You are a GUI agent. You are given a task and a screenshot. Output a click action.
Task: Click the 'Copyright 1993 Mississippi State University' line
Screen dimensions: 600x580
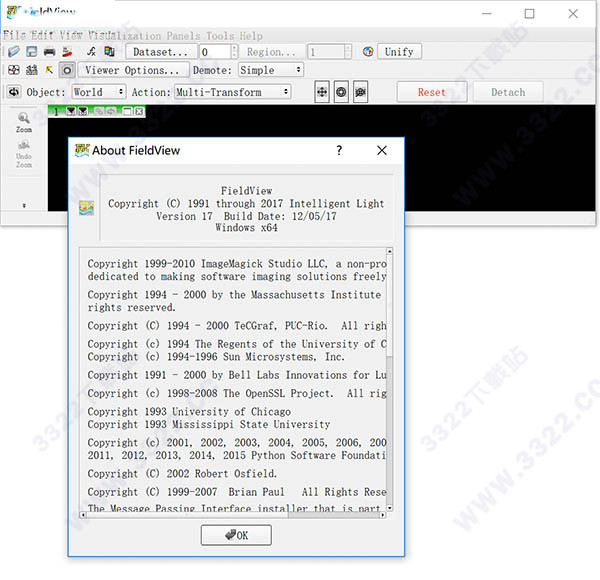coord(209,424)
